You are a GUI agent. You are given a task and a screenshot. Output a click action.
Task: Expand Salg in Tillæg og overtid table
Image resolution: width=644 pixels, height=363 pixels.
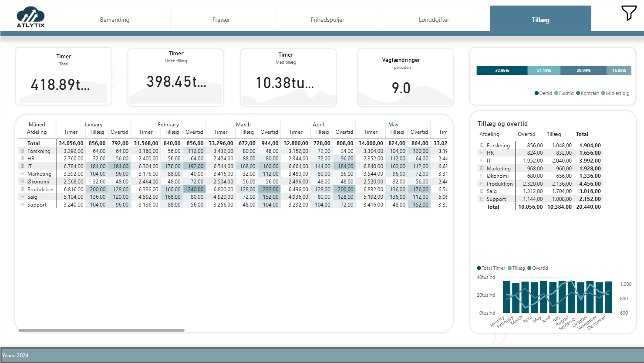point(482,191)
